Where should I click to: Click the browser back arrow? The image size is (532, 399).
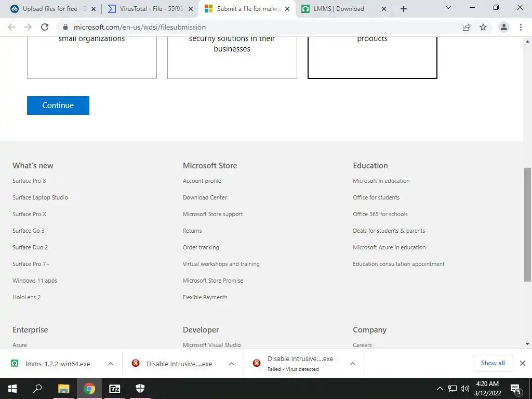tap(11, 27)
